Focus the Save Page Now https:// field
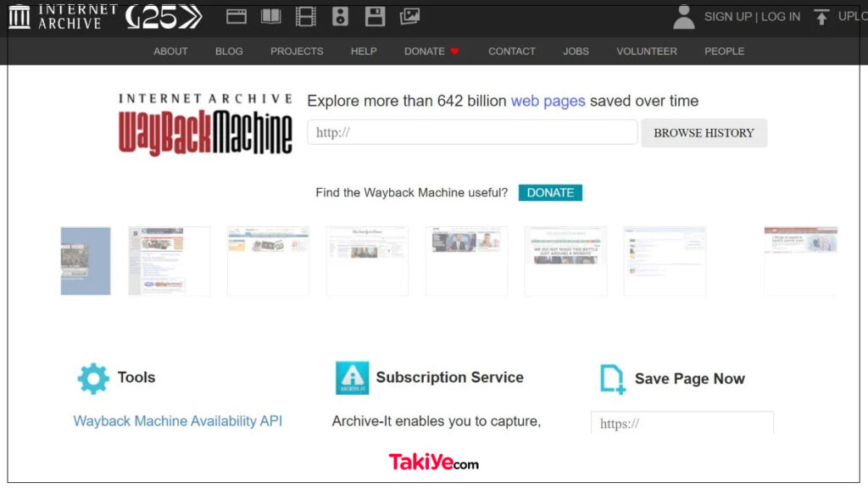This screenshot has width=868, height=488. coord(682,423)
